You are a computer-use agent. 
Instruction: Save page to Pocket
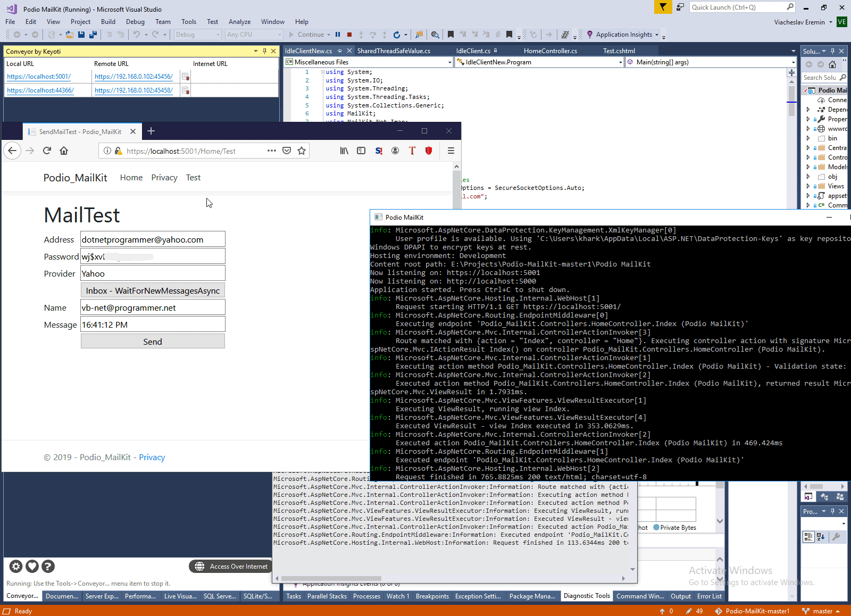coord(287,151)
